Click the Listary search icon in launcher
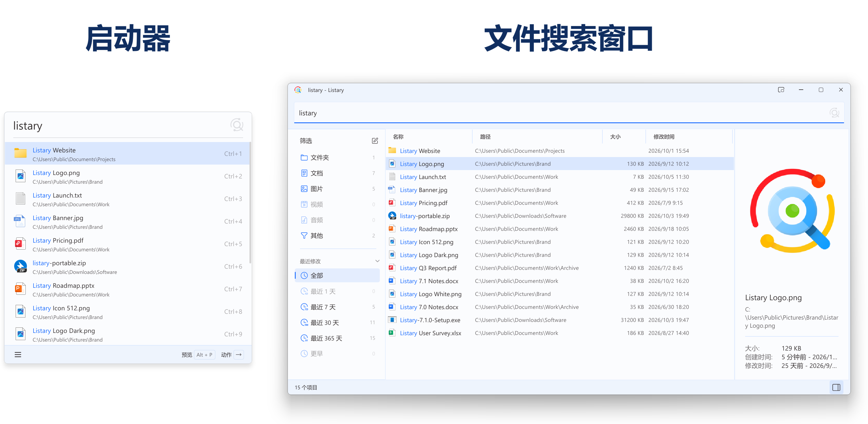868x424 pixels. click(237, 125)
